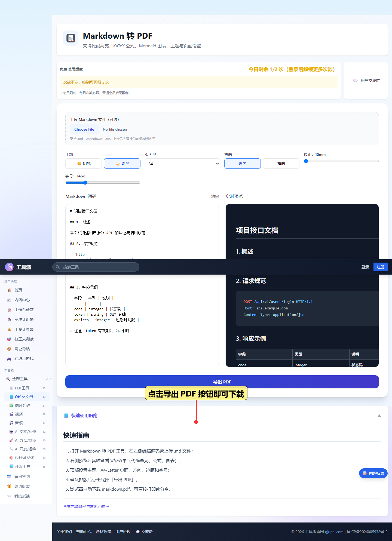Image resolution: width=392 pixels, height=541 pixels.
Task: Click 邀请好友 gift icon
Action: tap(9, 486)
